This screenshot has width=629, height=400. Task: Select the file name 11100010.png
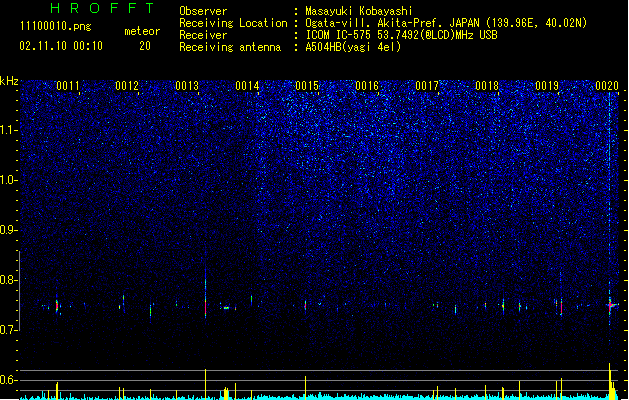pos(56,26)
